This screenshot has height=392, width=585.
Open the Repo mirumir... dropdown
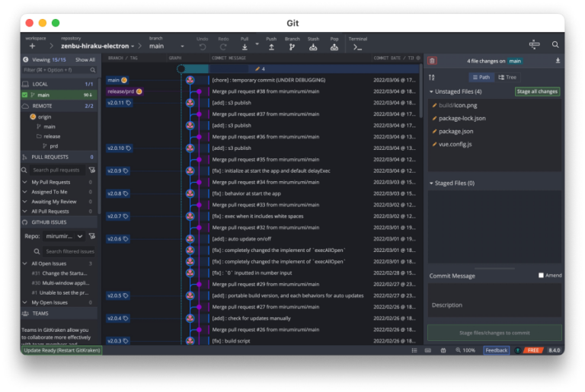(x=64, y=236)
